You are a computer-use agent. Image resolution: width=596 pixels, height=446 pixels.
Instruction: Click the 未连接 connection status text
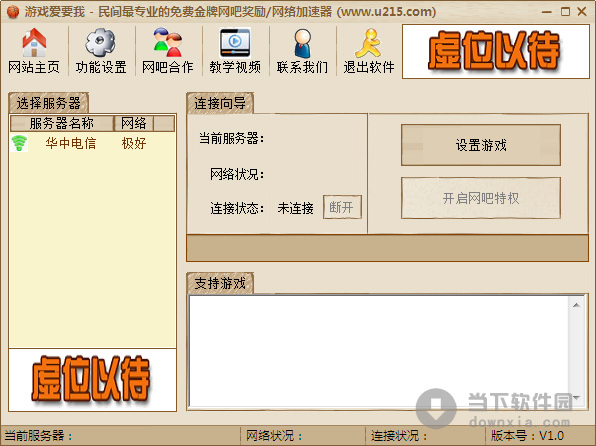tap(295, 208)
